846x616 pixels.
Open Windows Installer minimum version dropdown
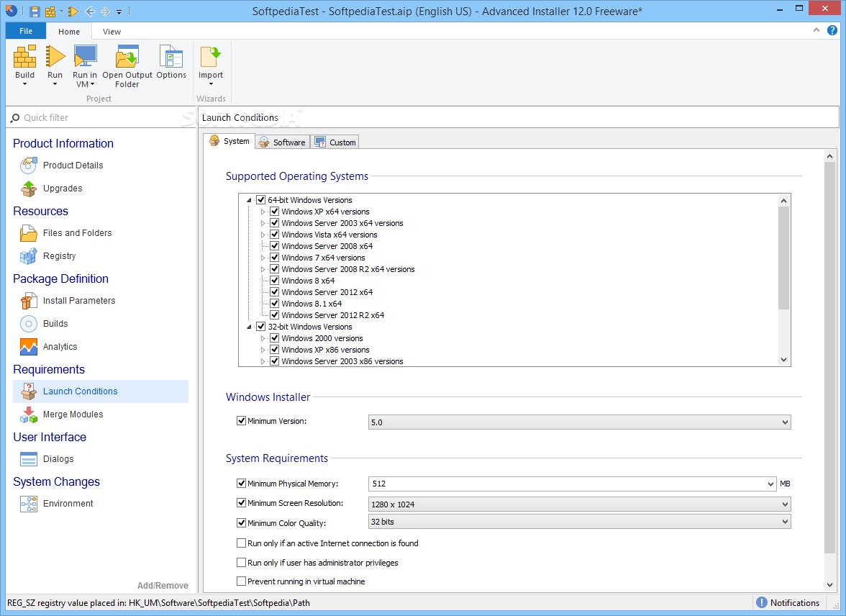tap(784, 422)
